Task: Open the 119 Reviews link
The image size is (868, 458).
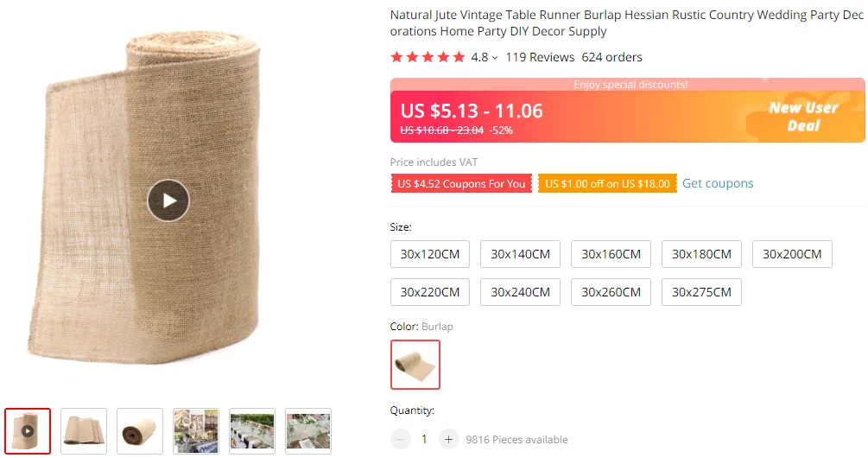Action: pyautogui.click(x=540, y=57)
